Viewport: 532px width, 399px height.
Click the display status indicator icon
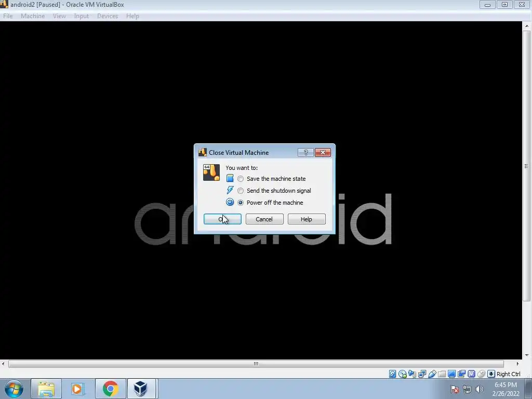tap(451, 374)
